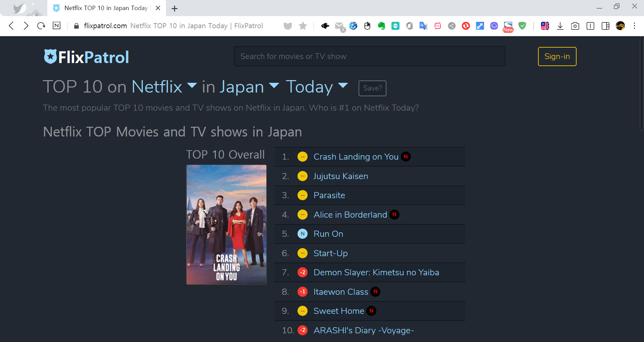Open the gray share badge extension
This screenshot has height=342, width=644.
tap(452, 26)
